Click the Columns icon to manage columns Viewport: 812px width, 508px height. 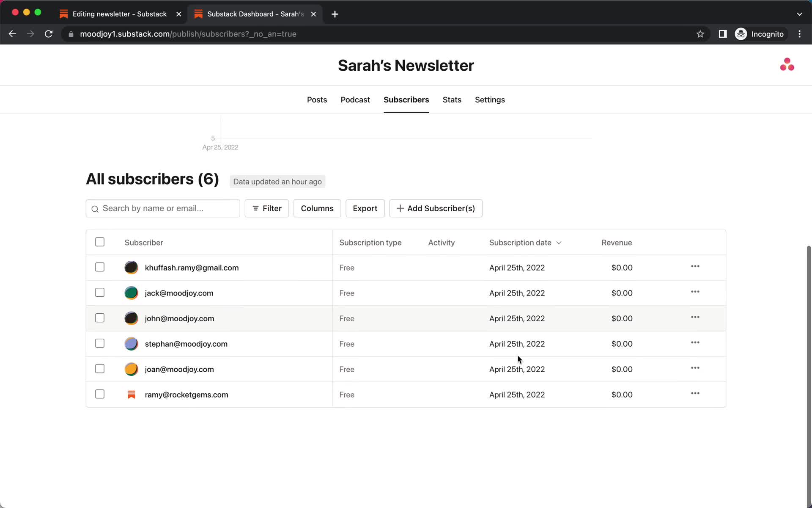click(317, 208)
